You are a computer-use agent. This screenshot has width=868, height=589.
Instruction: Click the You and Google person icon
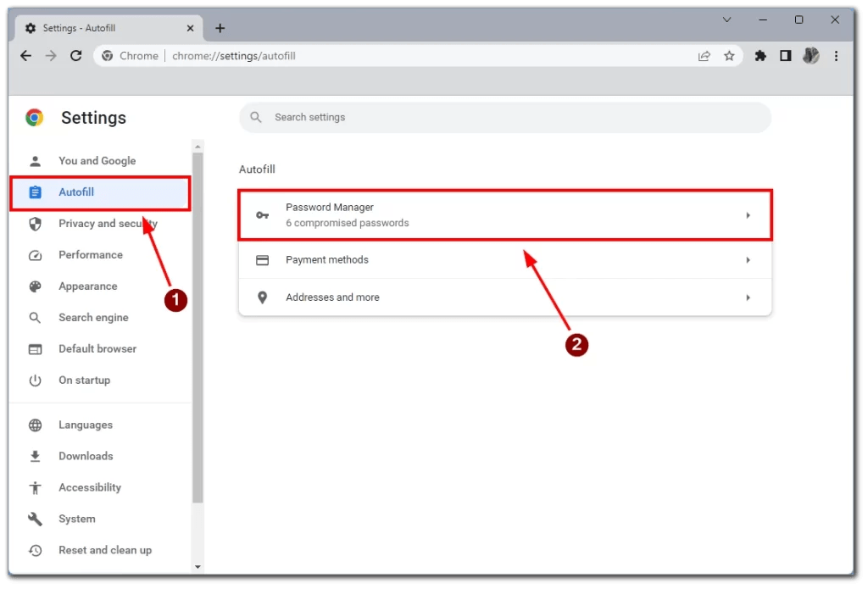(x=35, y=161)
